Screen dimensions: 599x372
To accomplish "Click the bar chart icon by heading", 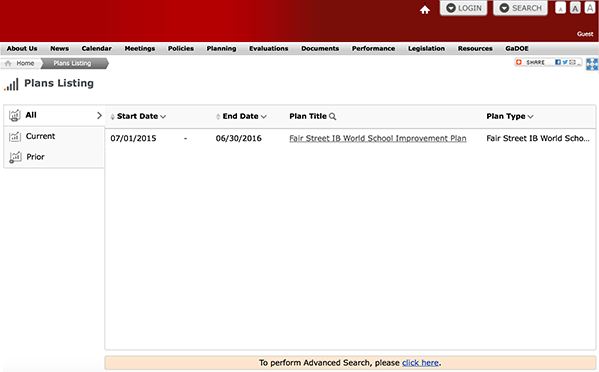I will 11,84.
